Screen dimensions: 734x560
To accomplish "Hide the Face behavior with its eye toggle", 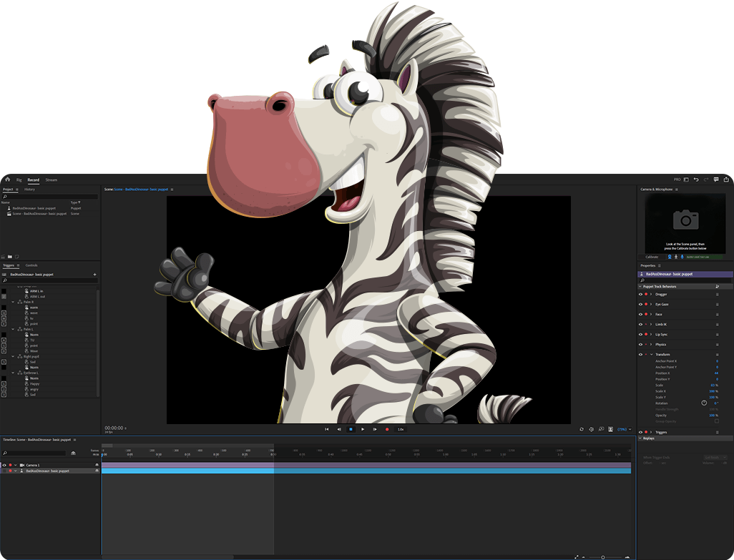I will (640, 314).
